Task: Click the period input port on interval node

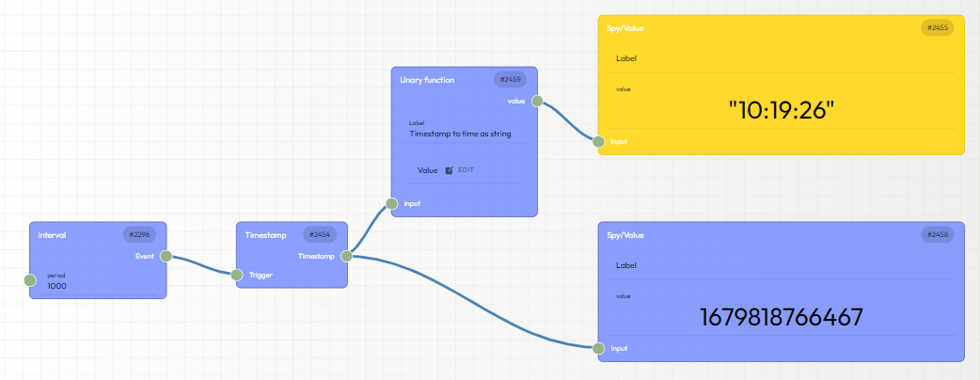Action: (30, 279)
